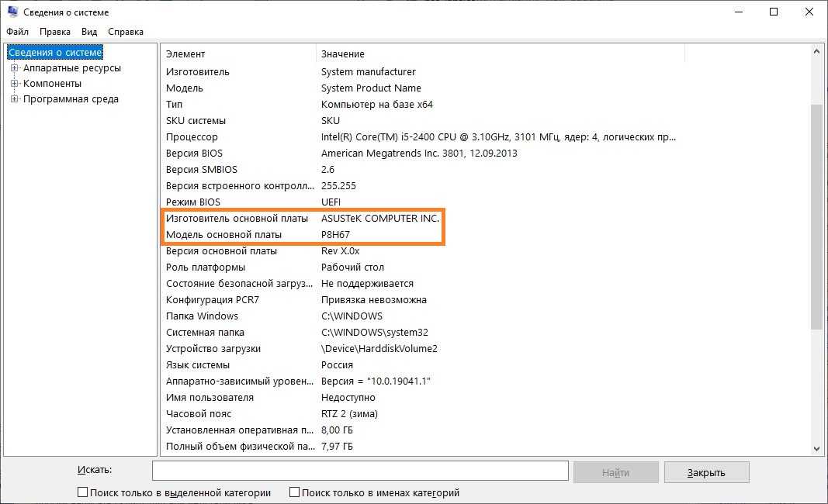Viewport: 828px width, 504px height.
Task: Expand the Компоненты tree node
Action: coord(14,84)
